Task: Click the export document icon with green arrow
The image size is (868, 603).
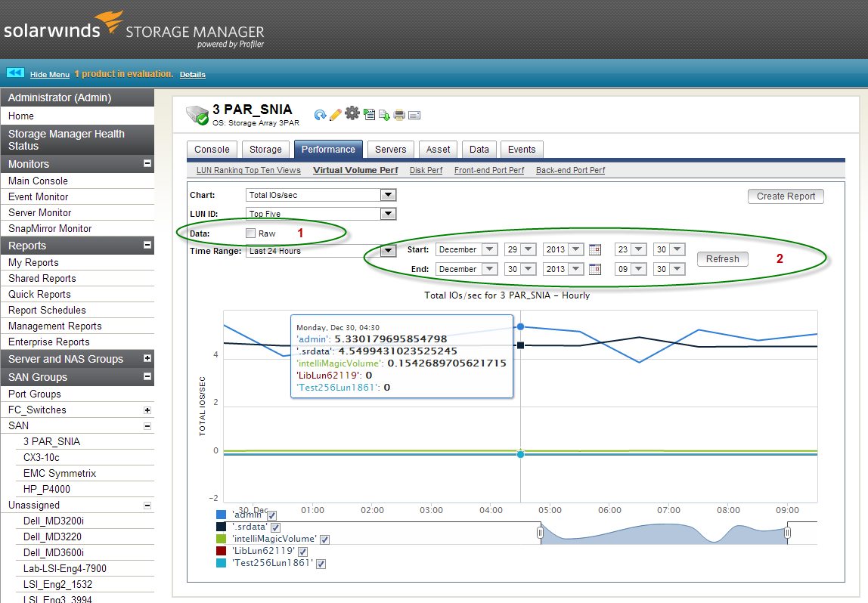Action: coord(383,115)
